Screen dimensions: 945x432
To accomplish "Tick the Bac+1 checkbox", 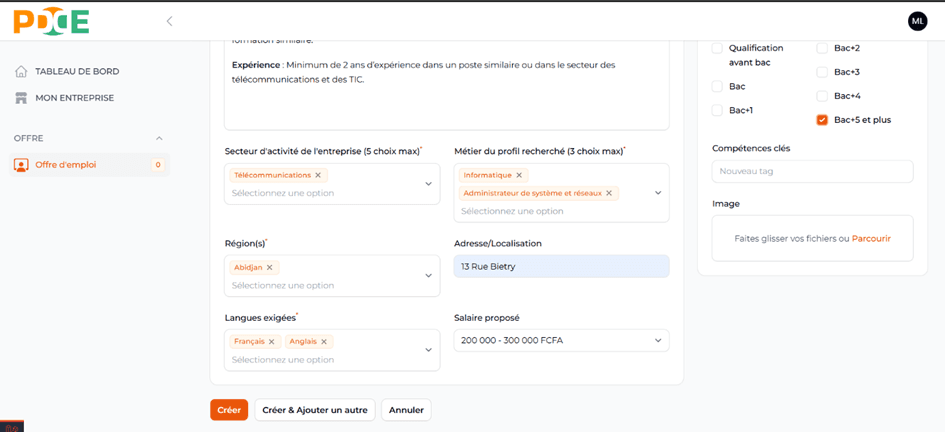I will point(717,110).
